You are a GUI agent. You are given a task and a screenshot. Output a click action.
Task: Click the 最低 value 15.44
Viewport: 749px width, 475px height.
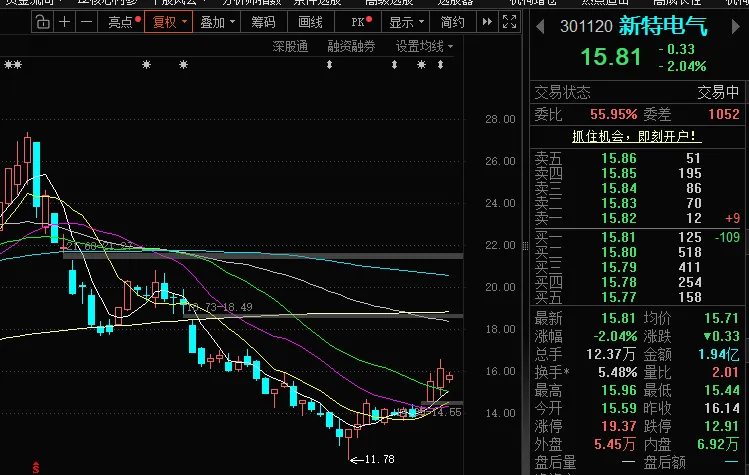coord(722,390)
